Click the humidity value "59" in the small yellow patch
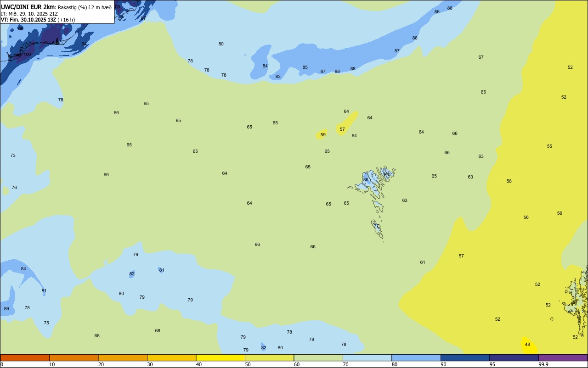Screen dimensions: 588x368 323,135
